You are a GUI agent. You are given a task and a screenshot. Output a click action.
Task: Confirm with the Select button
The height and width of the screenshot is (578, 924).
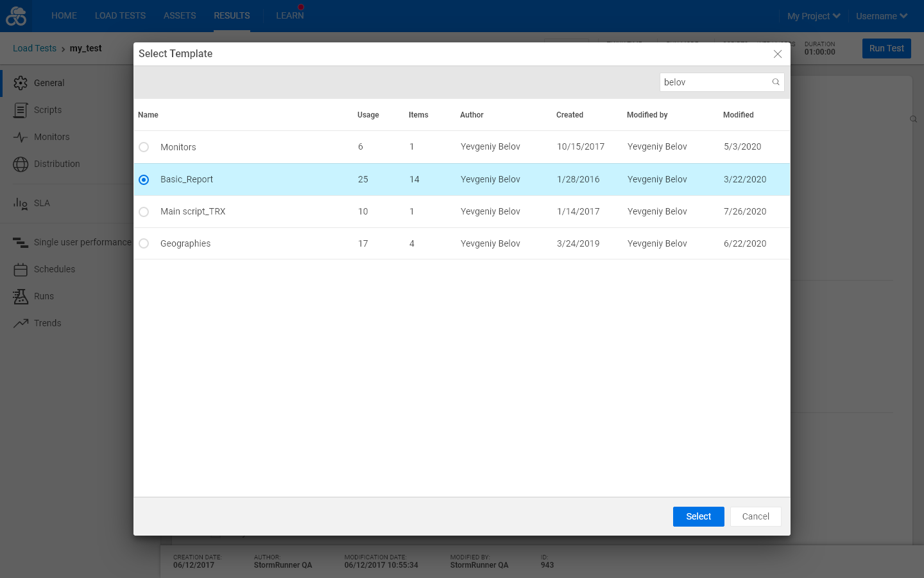point(699,516)
